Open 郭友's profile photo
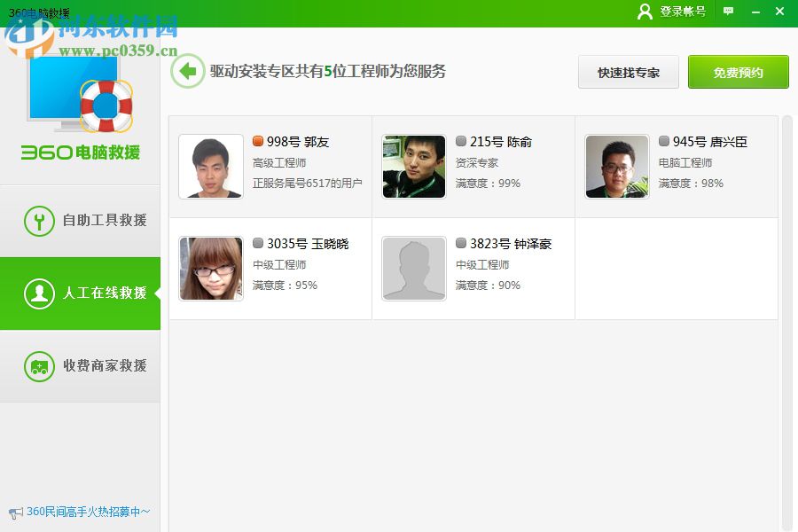Screen dimensions: 798x532 pos(211,167)
